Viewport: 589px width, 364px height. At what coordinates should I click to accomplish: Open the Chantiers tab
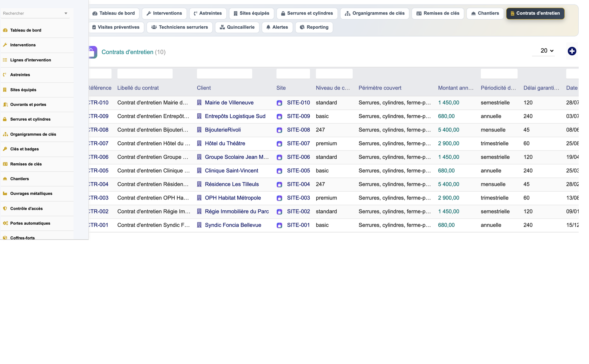tap(485, 13)
